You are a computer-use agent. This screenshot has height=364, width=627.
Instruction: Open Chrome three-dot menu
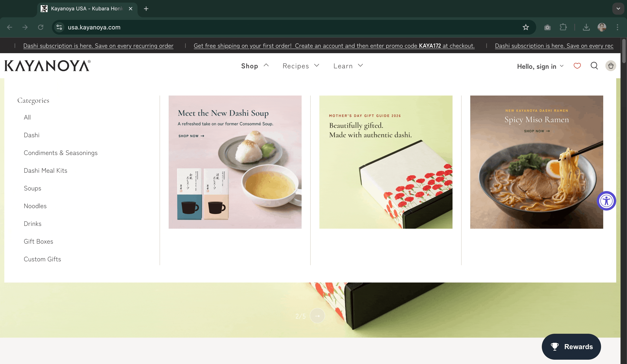[x=617, y=27]
